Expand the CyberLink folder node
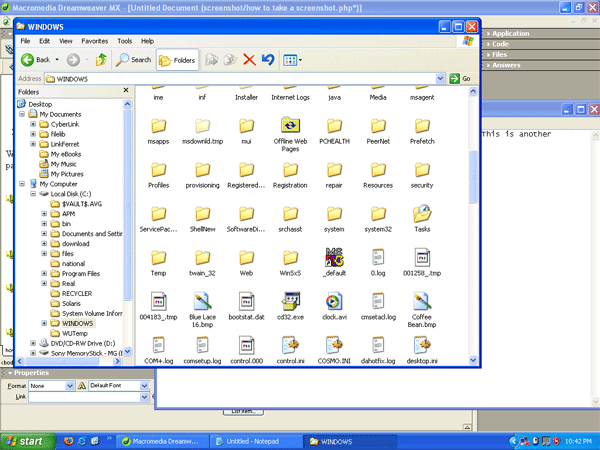This screenshot has height=450, width=600. (x=33, y=124)
